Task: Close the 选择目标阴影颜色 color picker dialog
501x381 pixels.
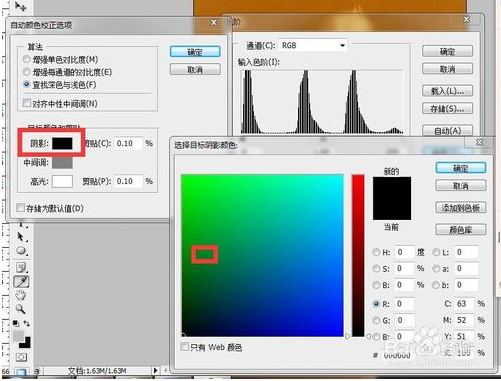Action: (x=479, y=142)
